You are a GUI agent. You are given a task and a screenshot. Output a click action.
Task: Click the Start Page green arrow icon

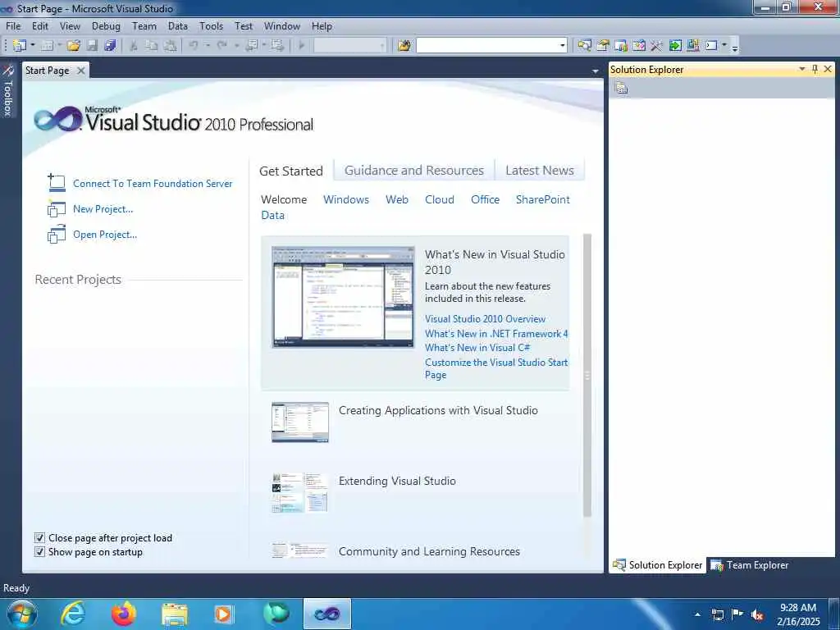[x=675, y=46]
